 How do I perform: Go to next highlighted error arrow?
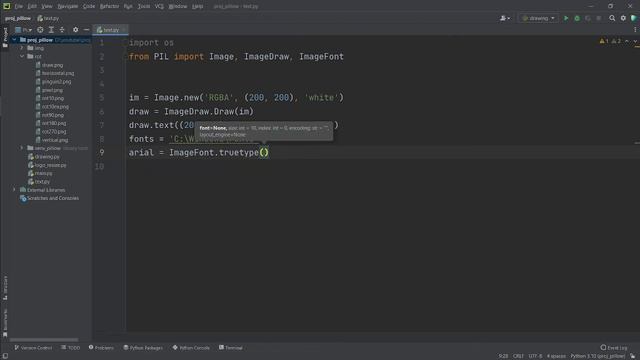[x=635, y=41]
